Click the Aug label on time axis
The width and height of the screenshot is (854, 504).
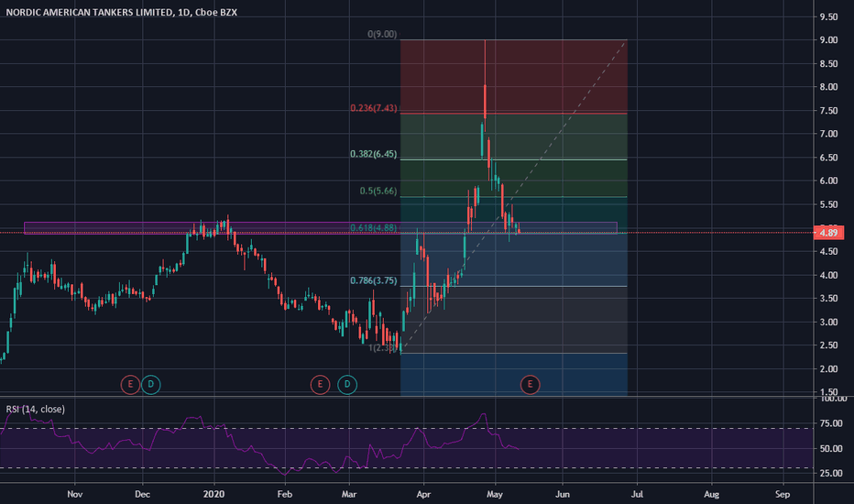(711, 494)
